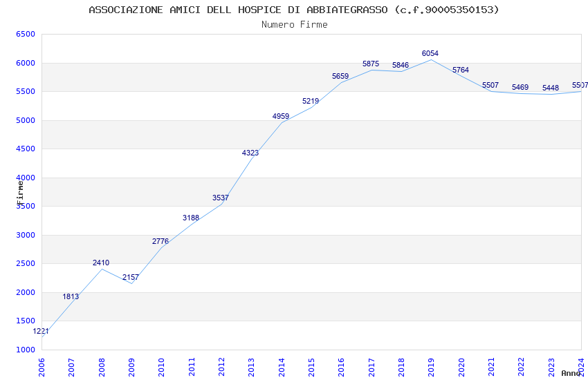Viewport: 588px width, 380px height.
Task: Select the 3537 data label
Action: click(x=221, y=198)
